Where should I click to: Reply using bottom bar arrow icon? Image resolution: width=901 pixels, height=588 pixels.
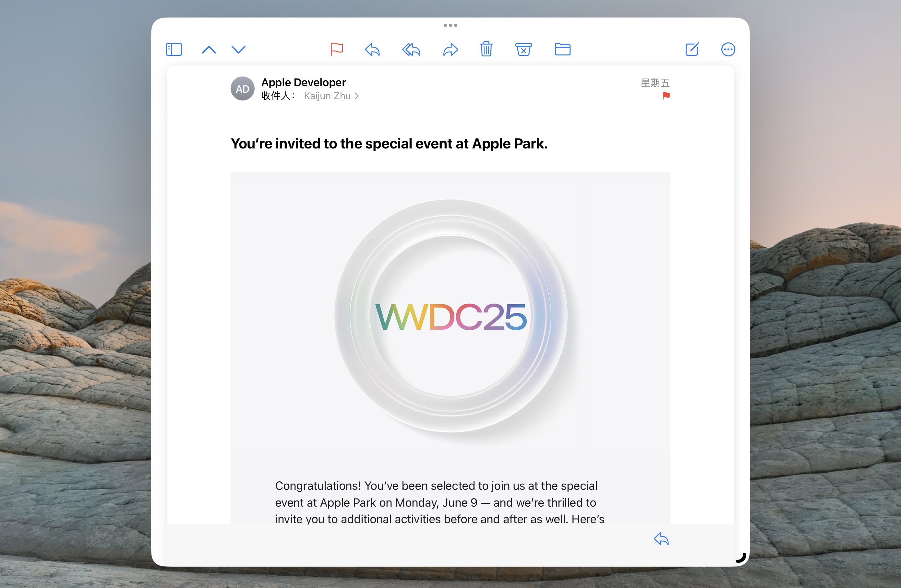(661, 539)
